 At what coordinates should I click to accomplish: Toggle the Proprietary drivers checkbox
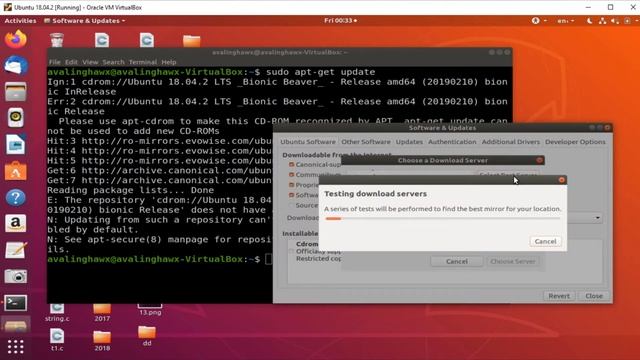coord(291,185)
